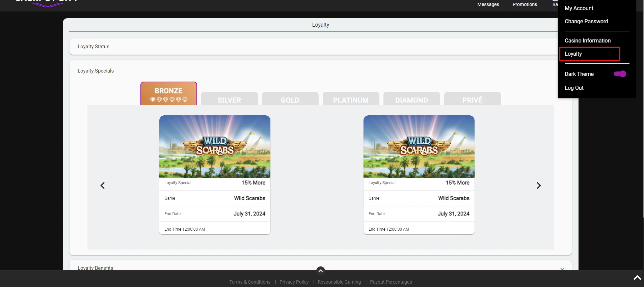Screen dimensions: 644x287
Task: Open Promotions in the top navigation
Action: point(525,4)
